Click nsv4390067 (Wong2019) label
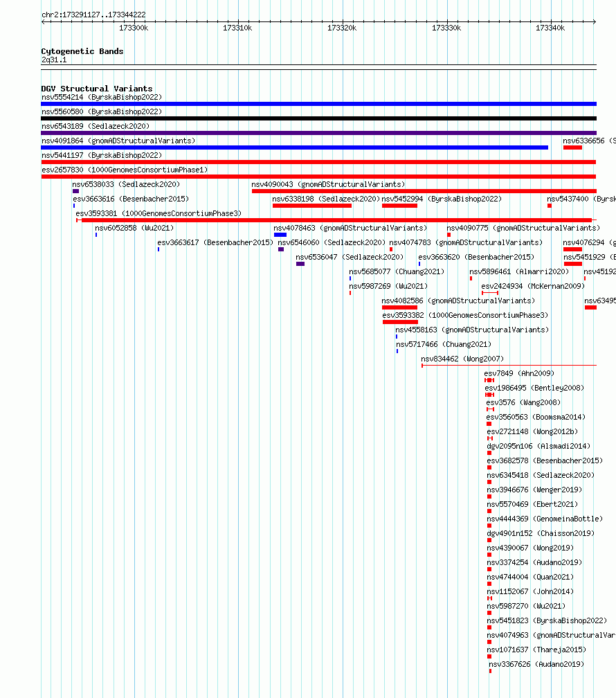 coord(530,548)
